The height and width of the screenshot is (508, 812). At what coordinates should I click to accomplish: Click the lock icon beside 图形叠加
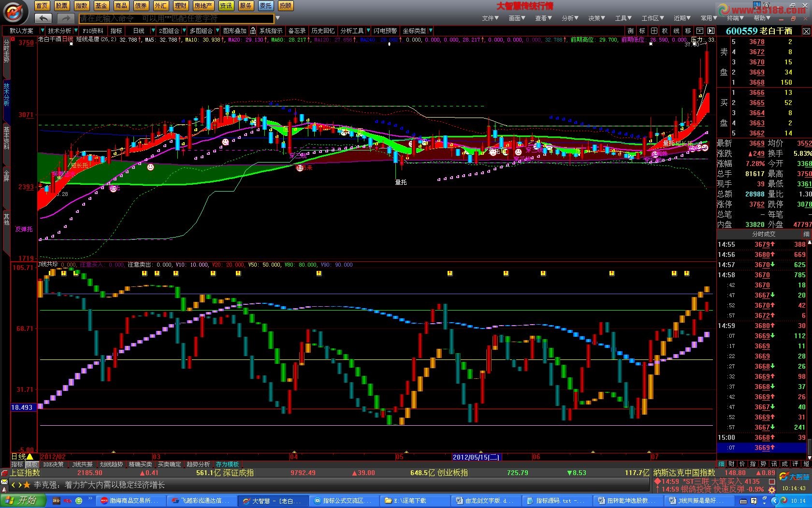pyautogui.click(x=253, y=30)
